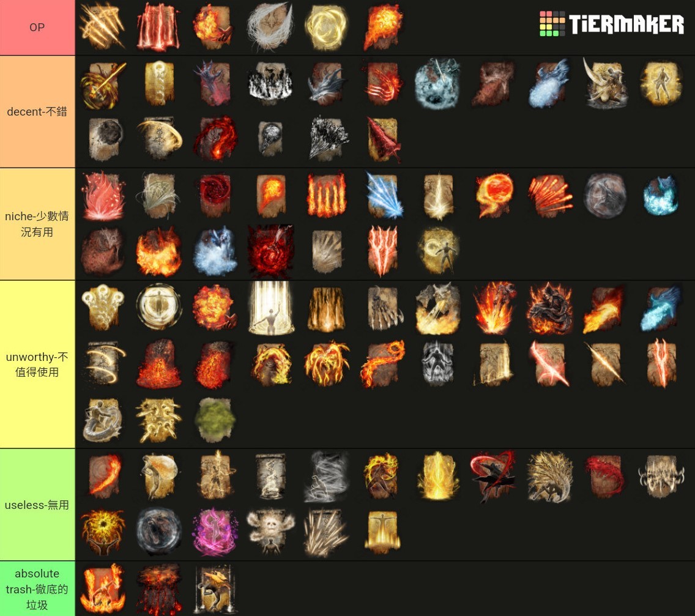Click the decent-不錯 tier label
Screen dimensions: 695x616
pyautogui.click(x=37, y=112)
